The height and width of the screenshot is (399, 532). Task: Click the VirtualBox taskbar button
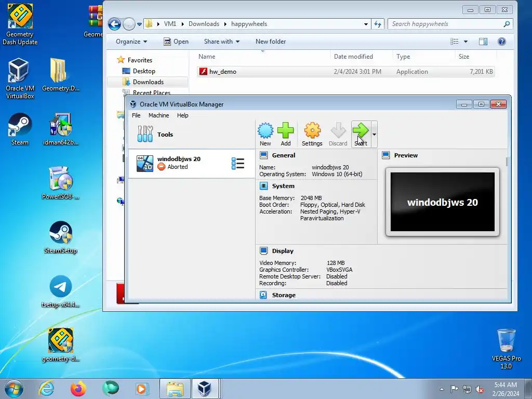[x=205, y=389]
